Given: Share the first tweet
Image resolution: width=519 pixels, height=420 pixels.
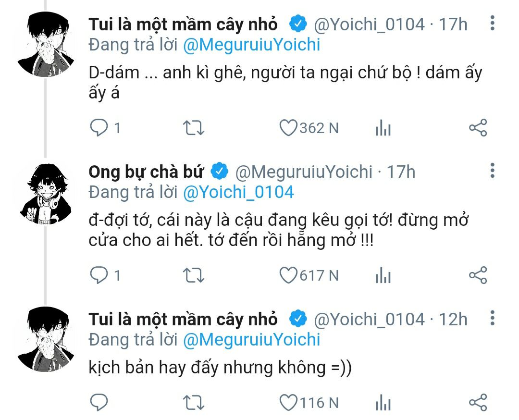Looking at the screenshot, I should tap(478, 128).
